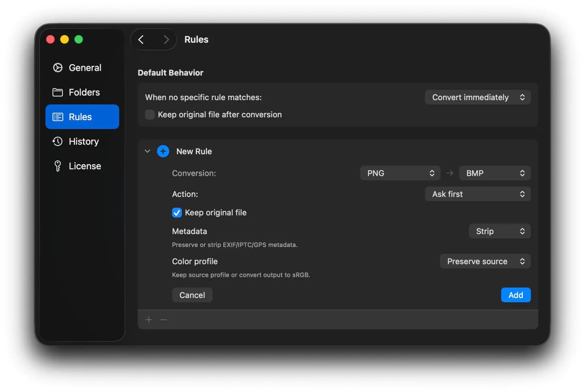The height and width of the screenshot is (392, 585).
Task: Enable Keep original file after conversion
Action: (x=150, y=114)
